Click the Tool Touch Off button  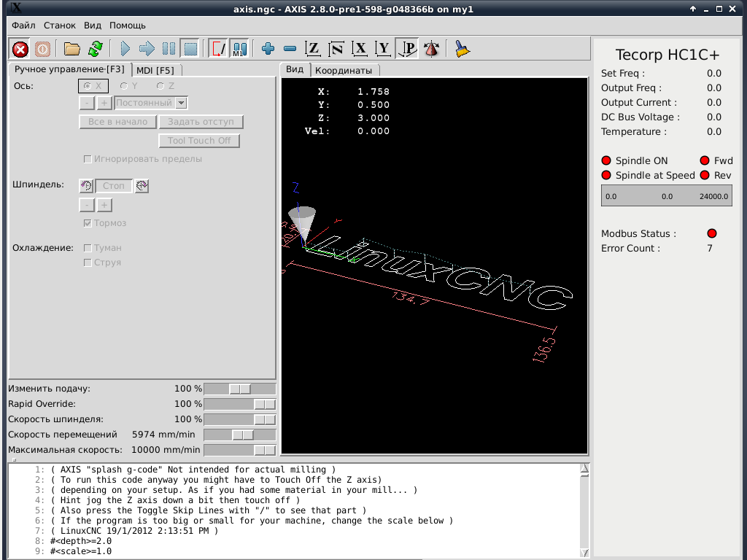click(x=198, y=141)
